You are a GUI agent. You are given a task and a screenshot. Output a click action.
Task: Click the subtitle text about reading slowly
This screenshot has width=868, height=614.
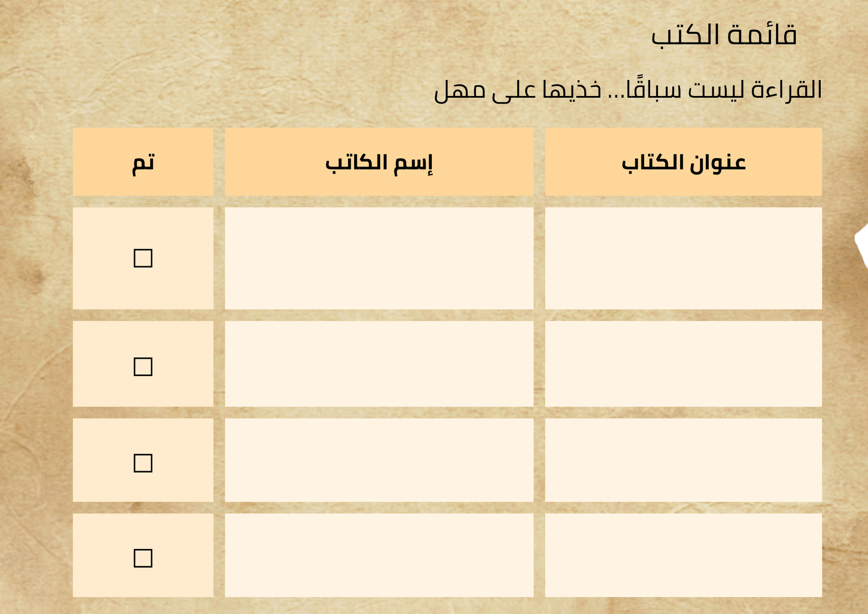pyautogui.click(x=628, y=90)
